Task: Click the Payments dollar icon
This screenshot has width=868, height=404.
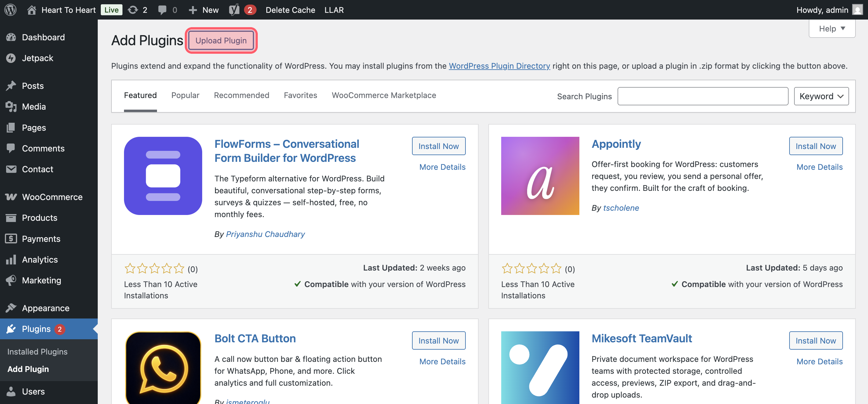Action: coord(11,238)
